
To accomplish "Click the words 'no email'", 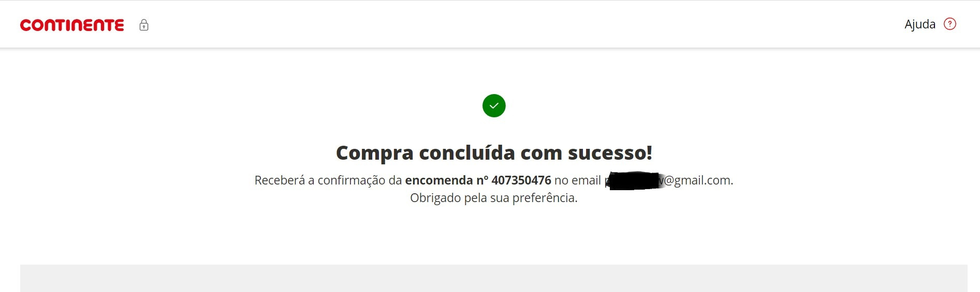I will [578, 180].
